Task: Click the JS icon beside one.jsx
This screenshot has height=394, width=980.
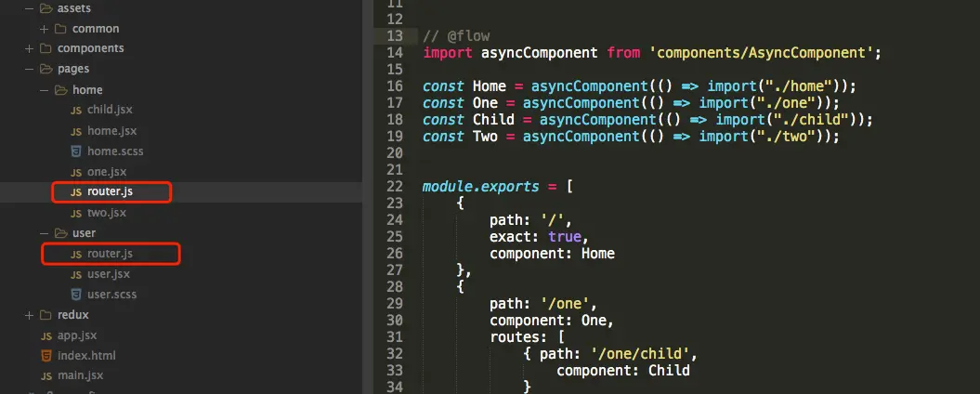Action: point(76,173)
